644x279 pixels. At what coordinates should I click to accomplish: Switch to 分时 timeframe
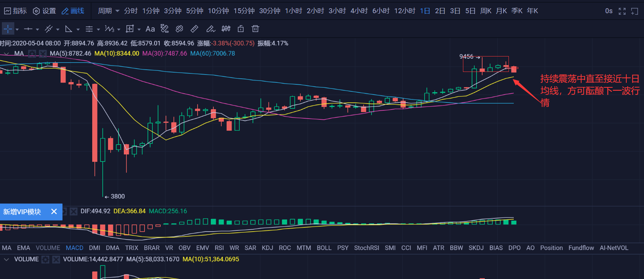click(131, 11)
